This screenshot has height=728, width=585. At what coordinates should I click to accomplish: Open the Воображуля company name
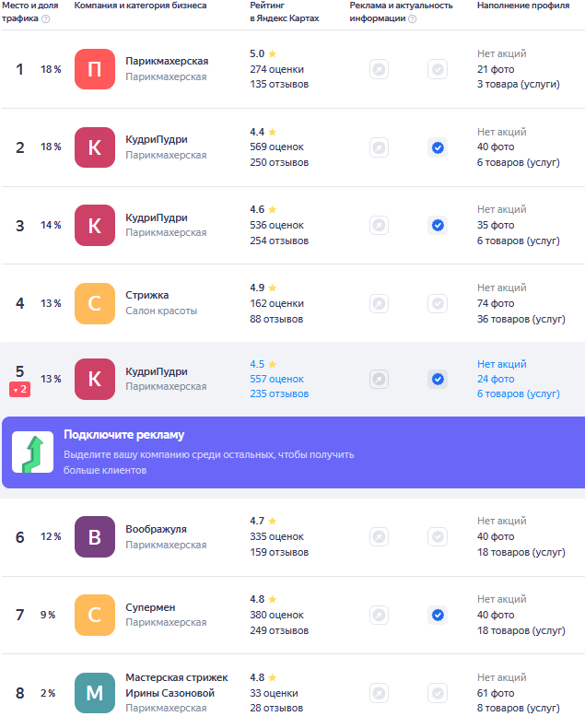click(156, 529)
